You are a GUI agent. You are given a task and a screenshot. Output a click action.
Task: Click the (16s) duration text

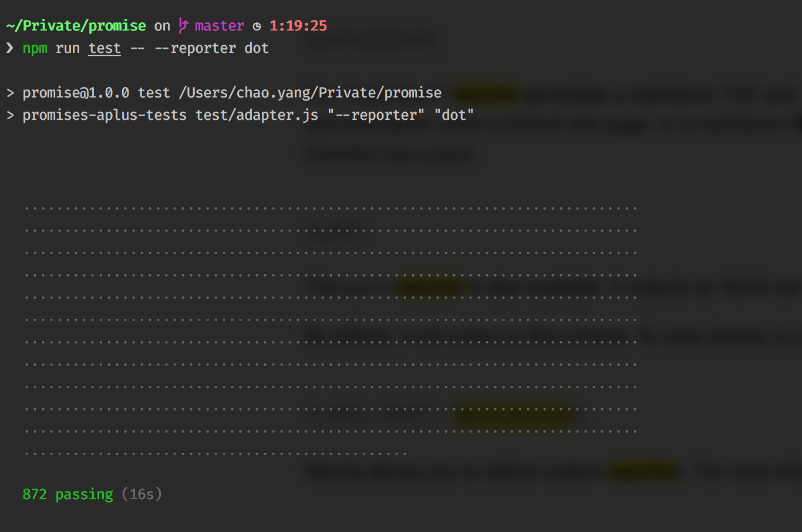click(x=141, y=494)
